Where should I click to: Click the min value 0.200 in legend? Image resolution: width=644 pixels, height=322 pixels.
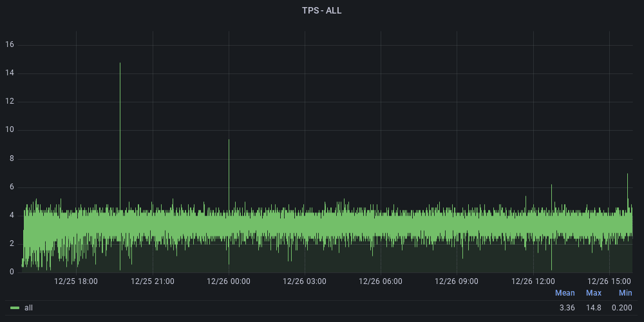(x=621, y=308)
